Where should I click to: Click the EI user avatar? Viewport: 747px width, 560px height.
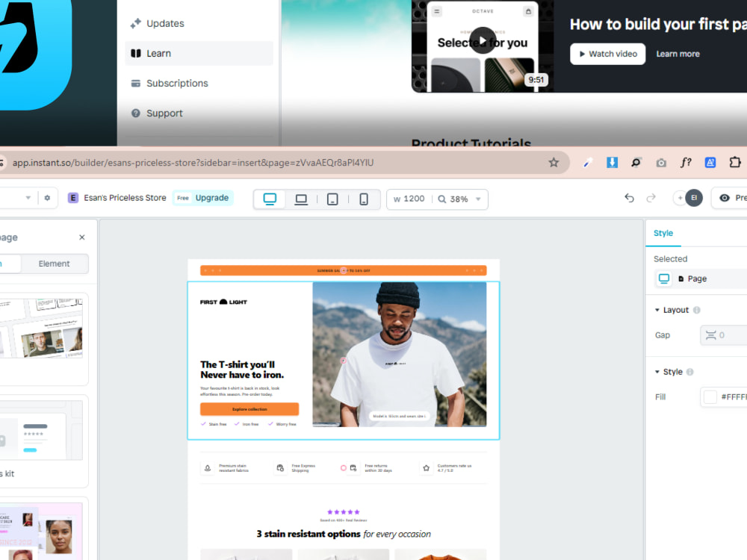(x=694, y=198)
